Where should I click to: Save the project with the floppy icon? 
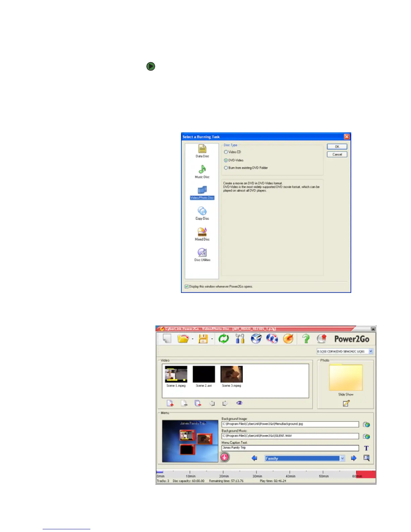203,339
